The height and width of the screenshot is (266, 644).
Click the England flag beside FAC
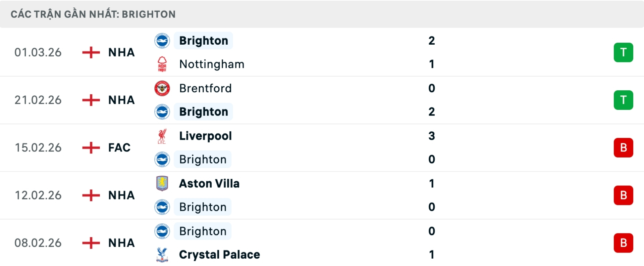tap(91, 148)
